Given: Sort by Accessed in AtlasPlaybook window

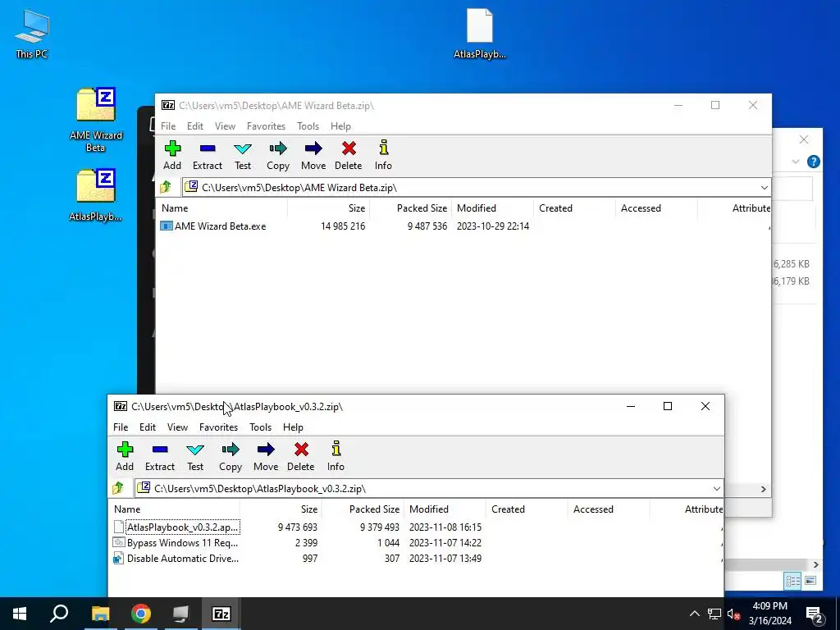Looking at the screenshot, I should 609,509.
